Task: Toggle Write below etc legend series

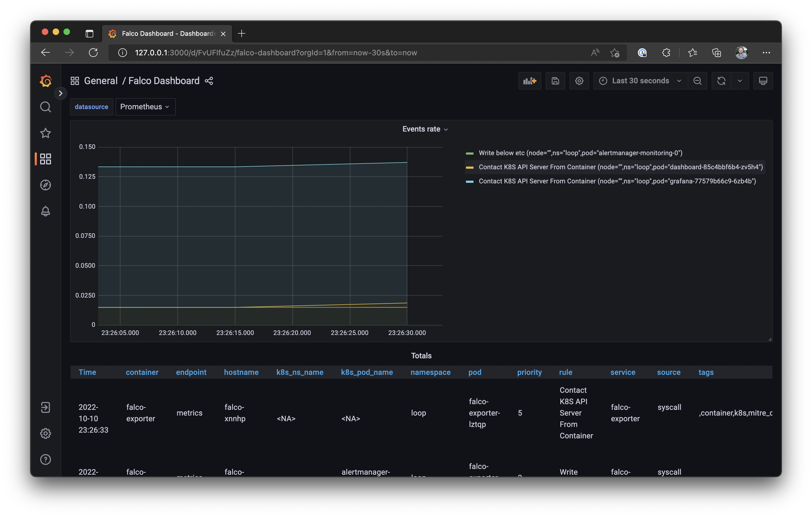Action: point(580,153)
